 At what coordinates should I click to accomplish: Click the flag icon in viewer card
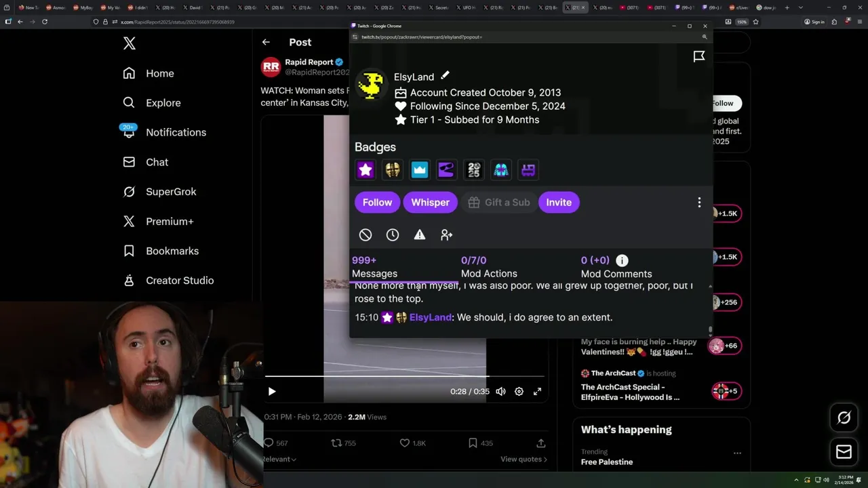point(699,56)
